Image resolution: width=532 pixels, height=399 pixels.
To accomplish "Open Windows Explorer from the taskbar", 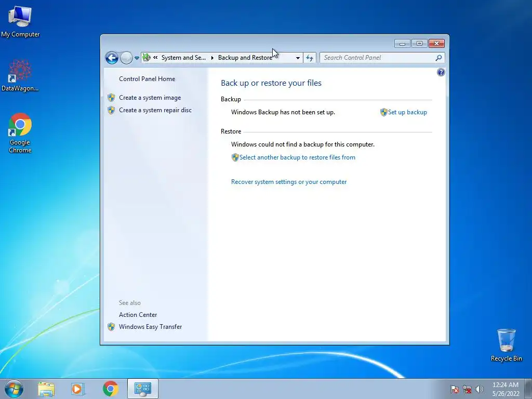I will [x=46, y=389].
